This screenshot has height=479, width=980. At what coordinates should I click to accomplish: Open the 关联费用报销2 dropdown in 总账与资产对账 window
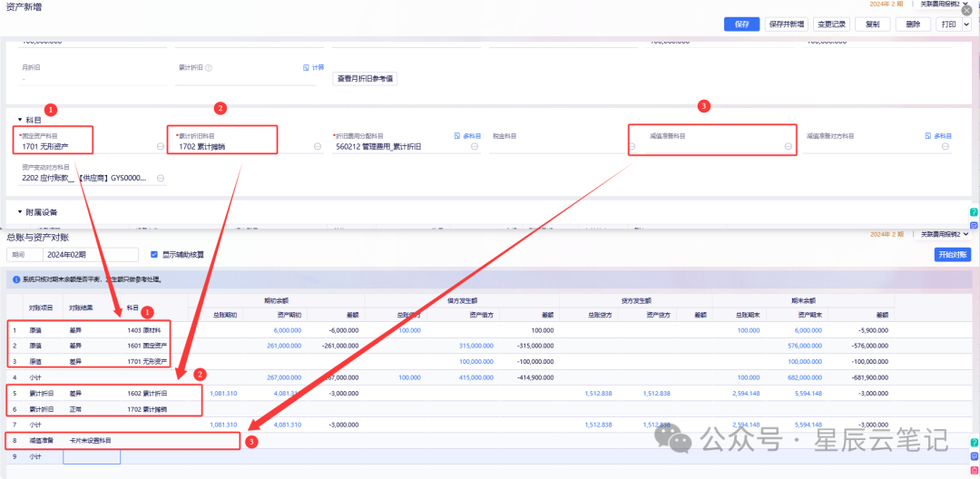point(944,234)
